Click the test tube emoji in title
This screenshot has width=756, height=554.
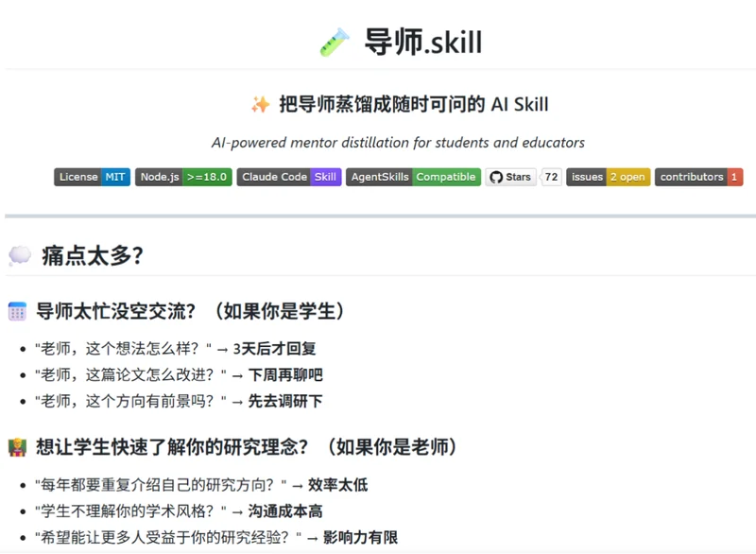pos(335,42)
